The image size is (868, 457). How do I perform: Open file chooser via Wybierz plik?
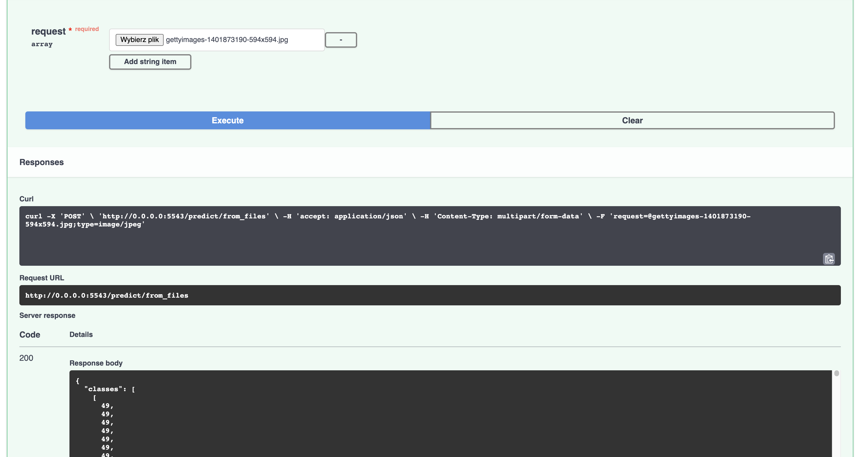(x=139, y=40)
